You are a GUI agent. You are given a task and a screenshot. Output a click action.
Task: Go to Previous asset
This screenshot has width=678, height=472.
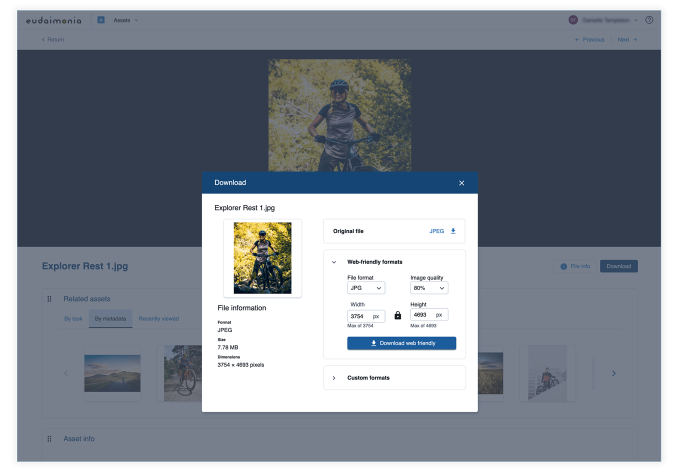589,39
